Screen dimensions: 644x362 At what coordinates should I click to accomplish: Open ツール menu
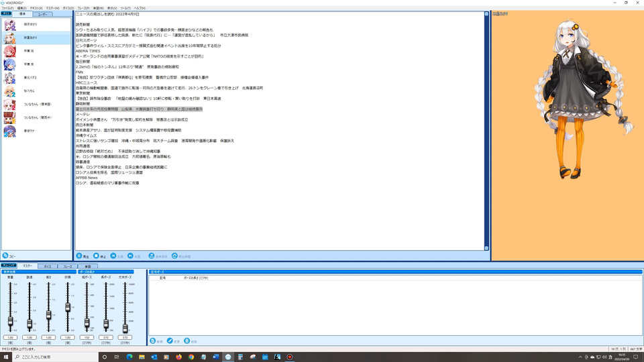125,8
